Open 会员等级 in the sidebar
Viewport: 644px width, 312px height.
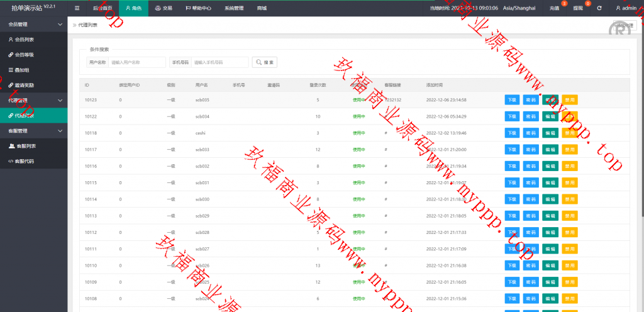[x=25, y=55]
